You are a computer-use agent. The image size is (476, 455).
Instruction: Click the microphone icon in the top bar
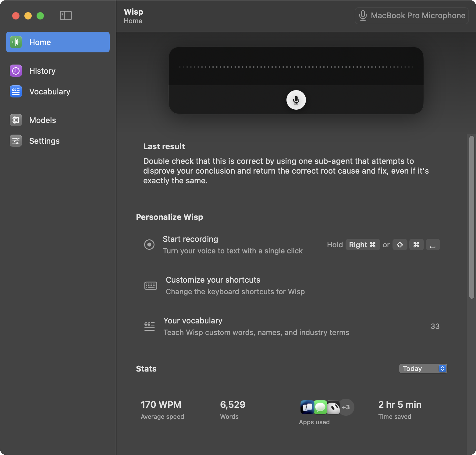point(363,16)
